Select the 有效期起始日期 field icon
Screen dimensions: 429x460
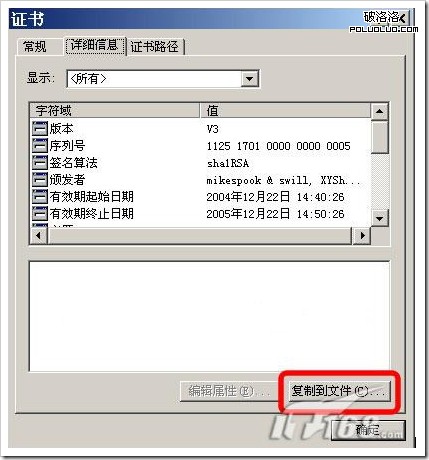(x=40, y=196)
